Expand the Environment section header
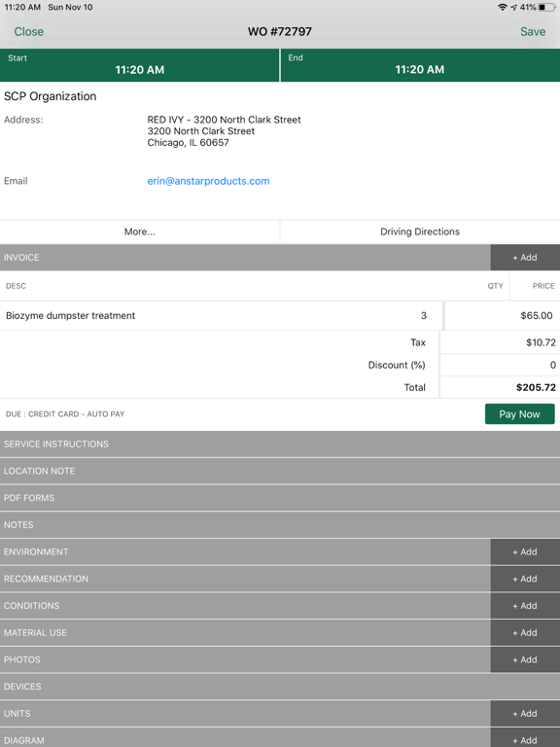 pyautogui.click(x=245, y=551)
